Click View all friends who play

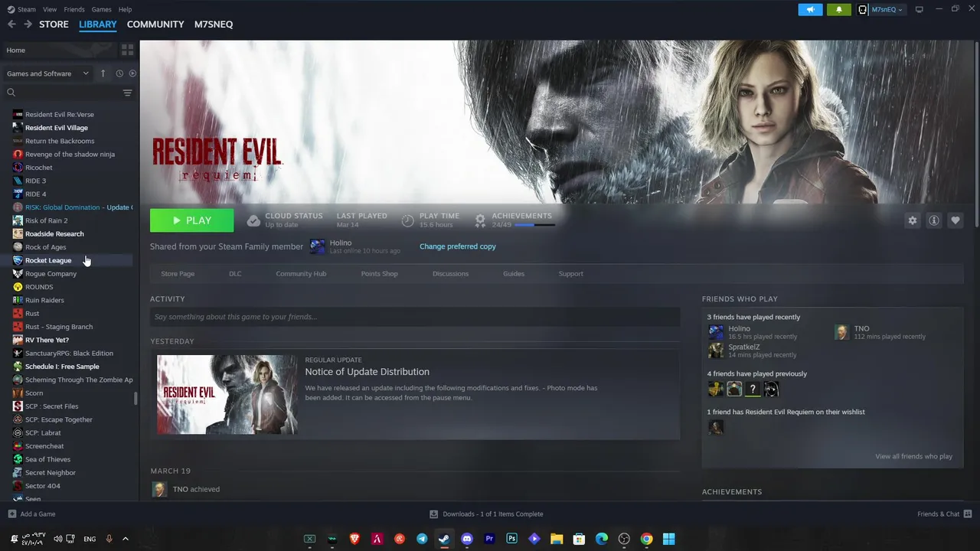point(913,457)
